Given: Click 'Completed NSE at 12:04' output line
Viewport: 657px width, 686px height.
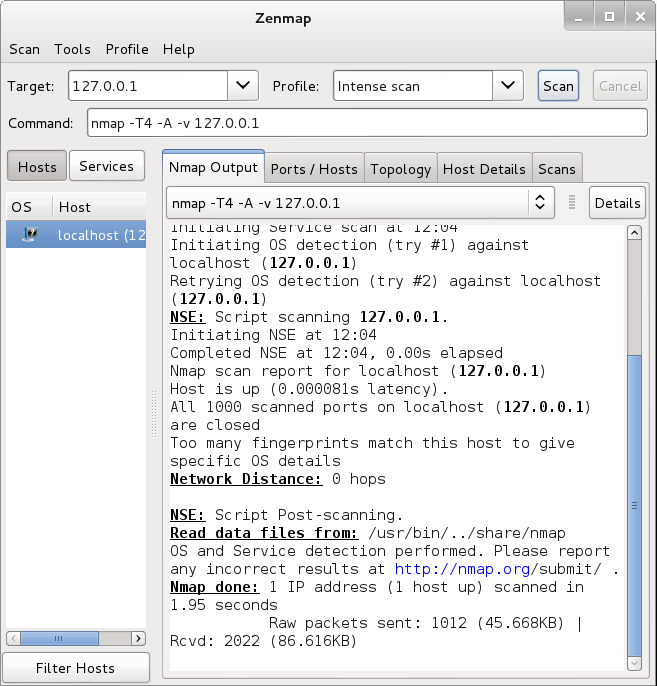Looking at the screenshot, I should click(336, 353).
